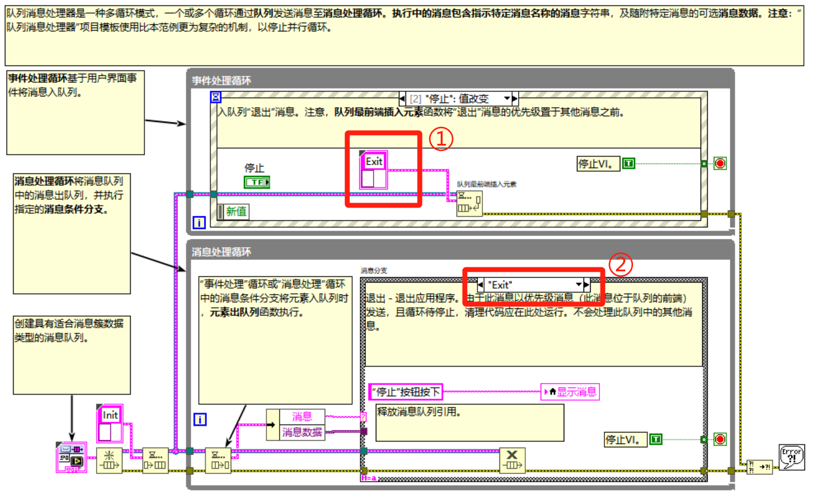Go to previous event case with left arrow
Screen dimensions: 839x504
point(402,98)
